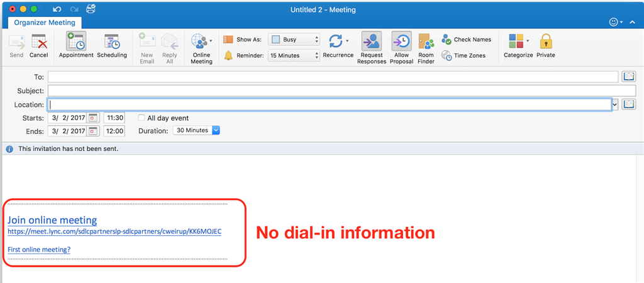
Task: Click the info icon in invitation status bar
Action: tap(9, 148)
